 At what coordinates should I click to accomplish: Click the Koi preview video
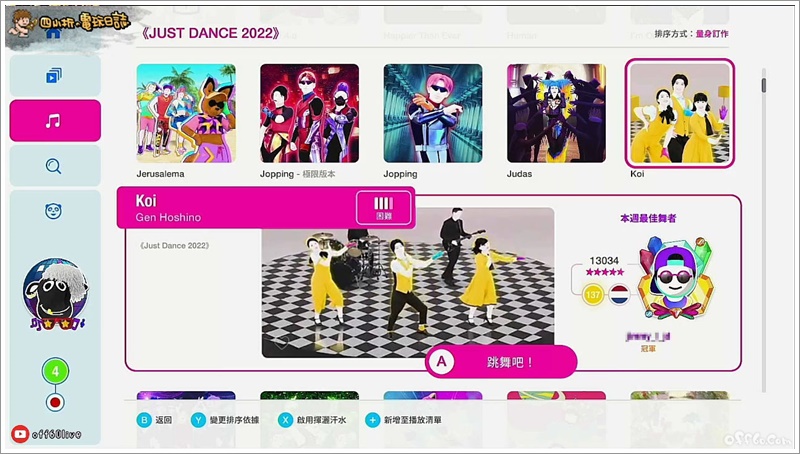click(x=408, y=282)
